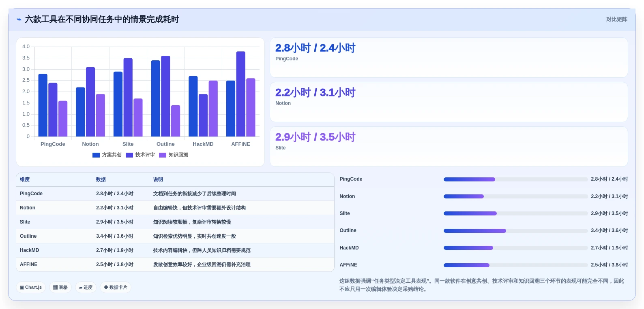Click AFFiNE's 知识回溯 bar in the chart

pyautogui.click(x=251, y=107)
